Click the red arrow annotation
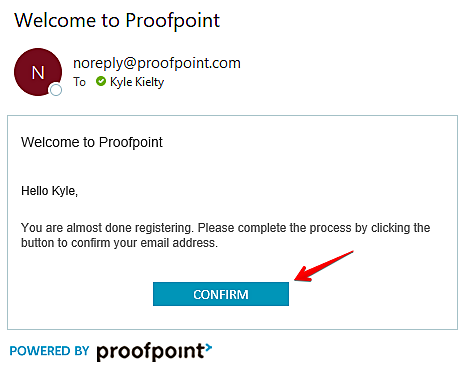Image resolution: width=473 pixels, height=371 pixels. (x=323, y=267)
